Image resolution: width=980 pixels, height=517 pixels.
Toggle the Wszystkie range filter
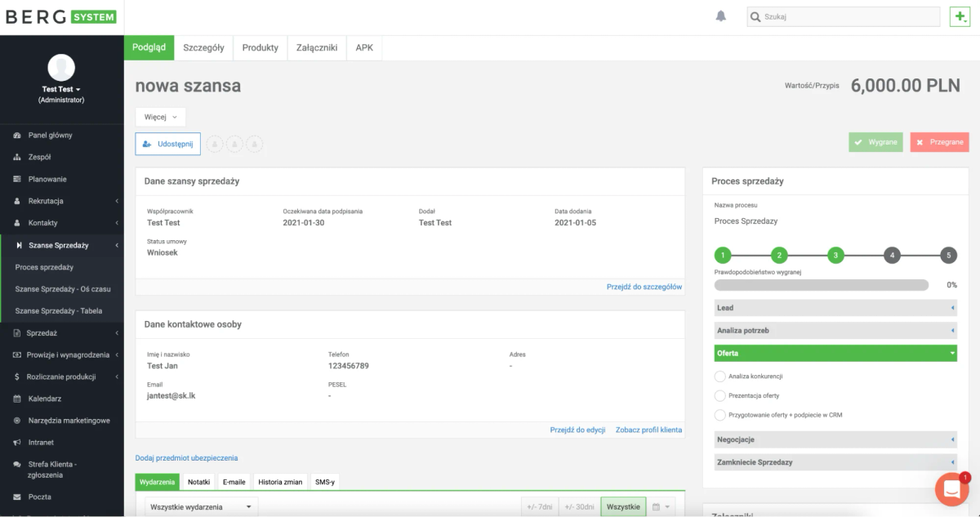[623, 507]
